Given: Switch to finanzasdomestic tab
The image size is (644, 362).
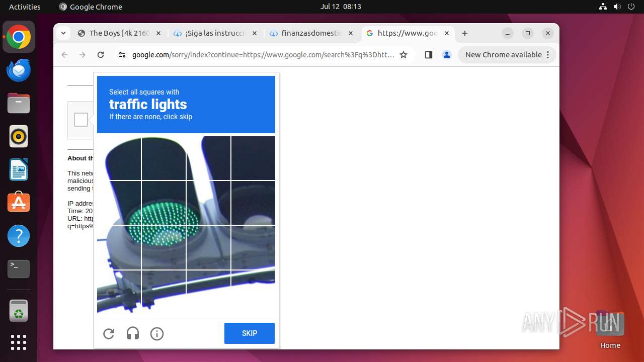Looking at the screenshot, I should click(x=311, y=33).
